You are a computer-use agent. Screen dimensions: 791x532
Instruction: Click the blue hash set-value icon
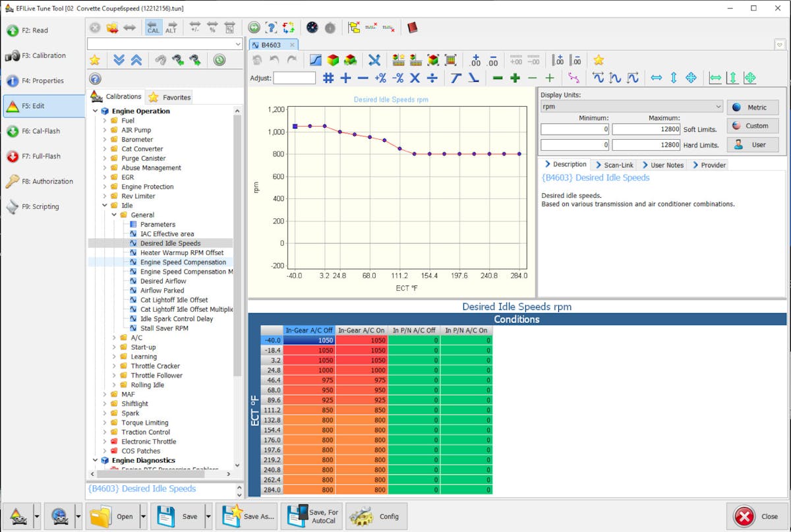[328, 78]
